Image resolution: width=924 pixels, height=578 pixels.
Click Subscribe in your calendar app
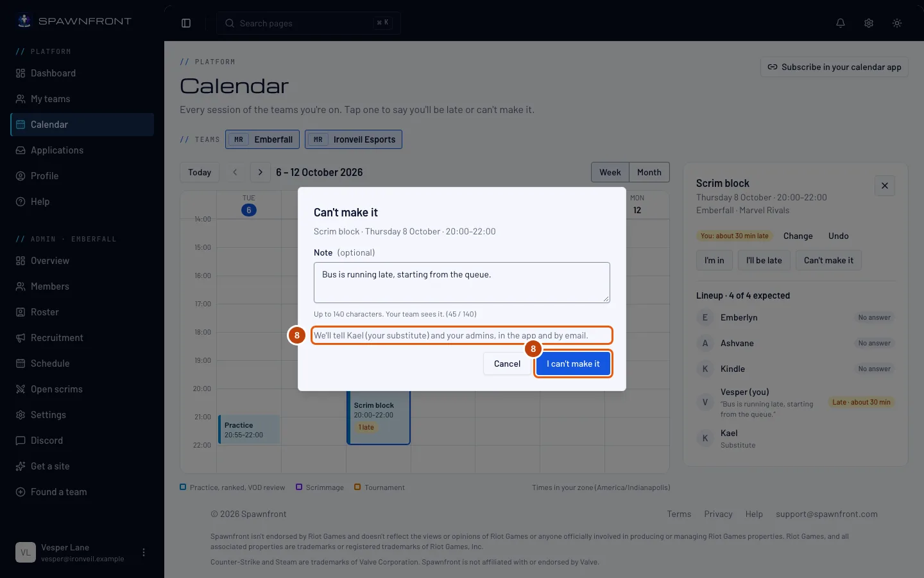[834, 67]
